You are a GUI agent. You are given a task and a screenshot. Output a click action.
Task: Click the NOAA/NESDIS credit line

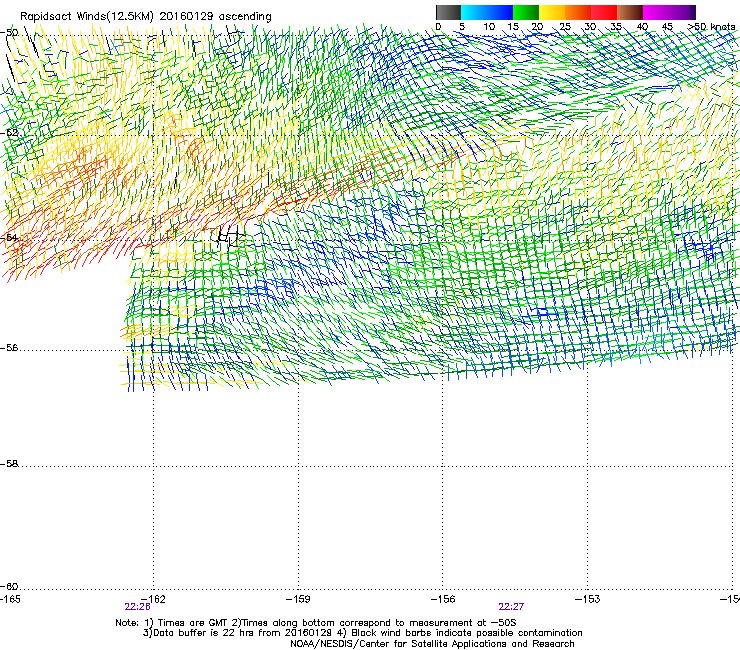pyautogui.click(x=432, y=644)
